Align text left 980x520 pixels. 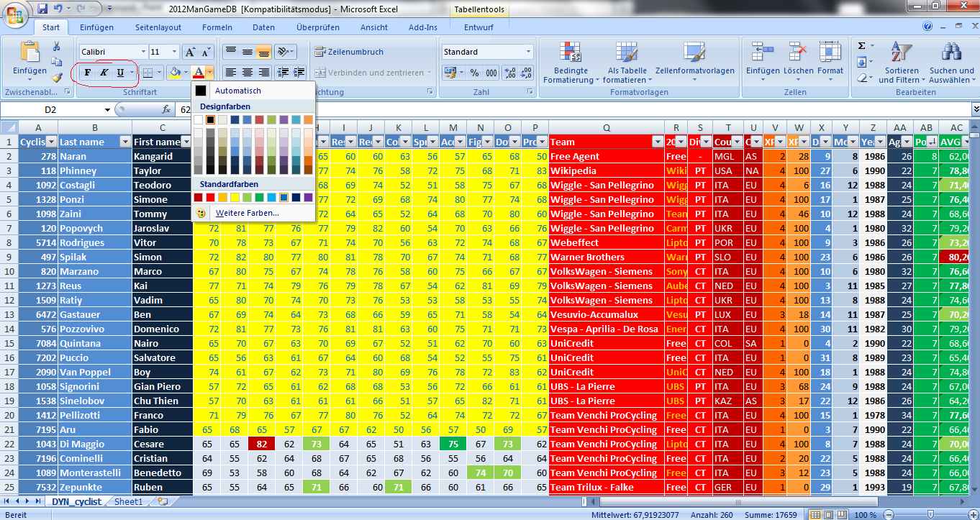[x=230, y=73]
